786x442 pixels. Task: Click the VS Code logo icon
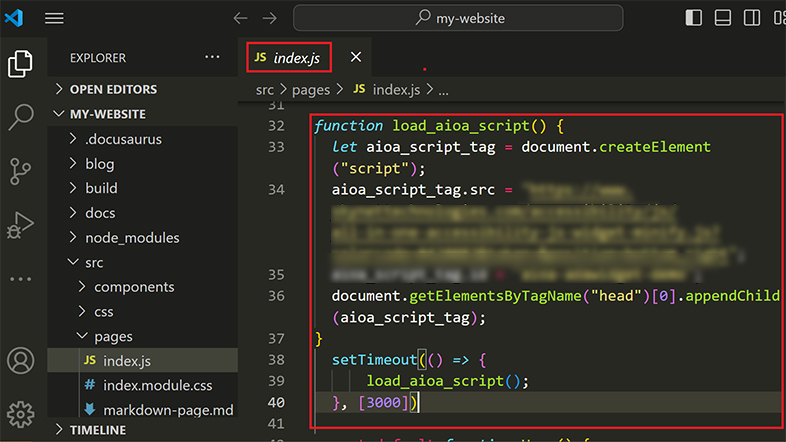[x=14, y=19]
